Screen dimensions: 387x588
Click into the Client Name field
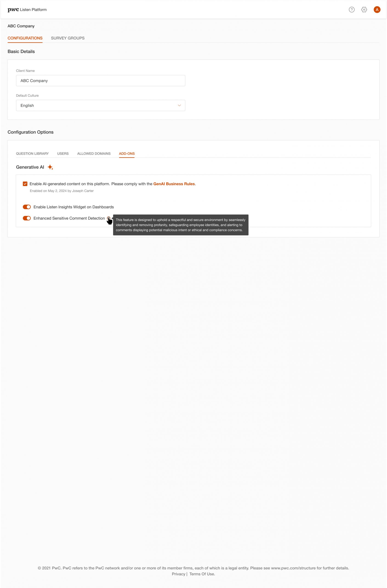(x=101, y=81)
